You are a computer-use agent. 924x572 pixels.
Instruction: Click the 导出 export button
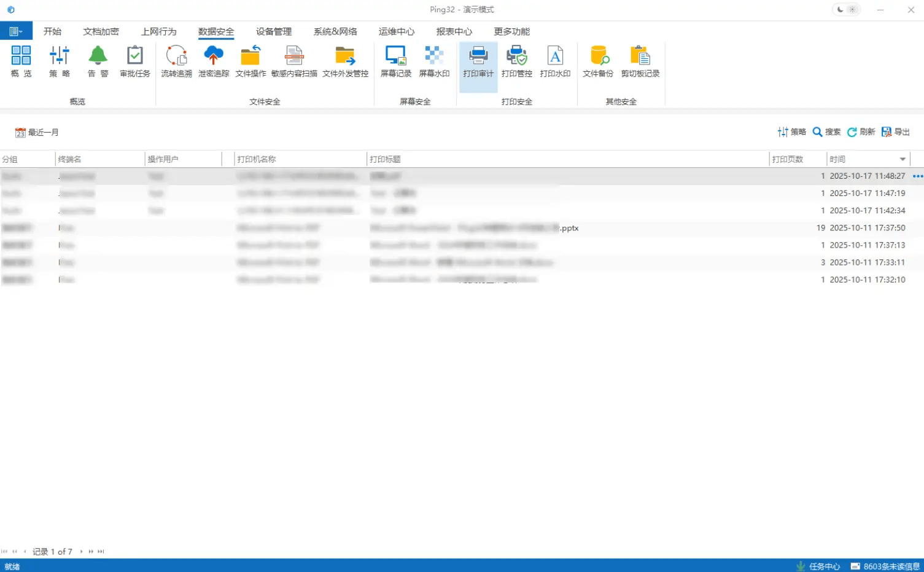coord(896,132)
